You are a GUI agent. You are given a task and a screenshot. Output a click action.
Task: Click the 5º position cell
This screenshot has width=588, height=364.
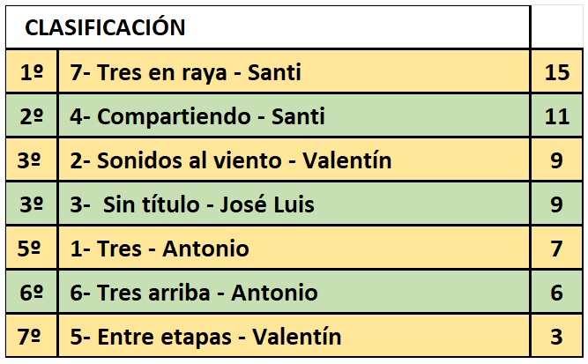31,249
